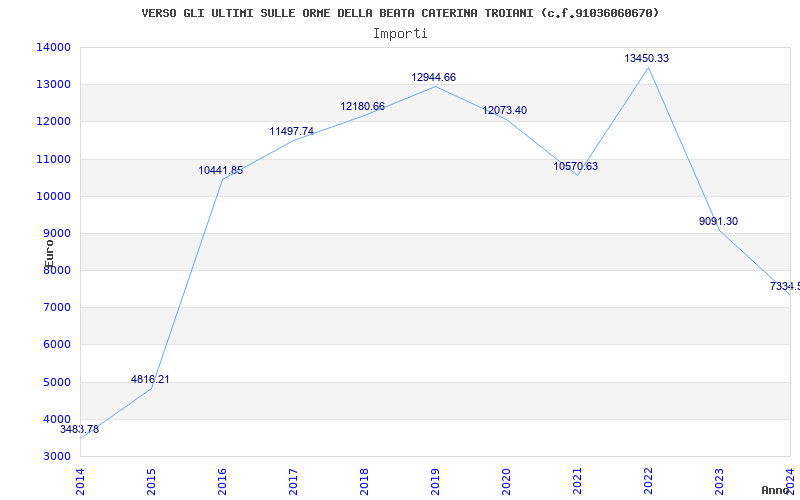Viewport: 800px width, 500px height.
Task: Select the data label 10570.63
Action: click(576, 166)
